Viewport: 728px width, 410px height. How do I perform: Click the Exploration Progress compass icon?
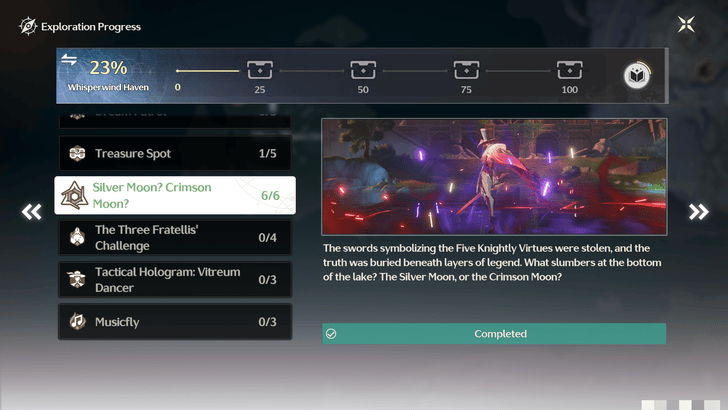tap(28, 26)
